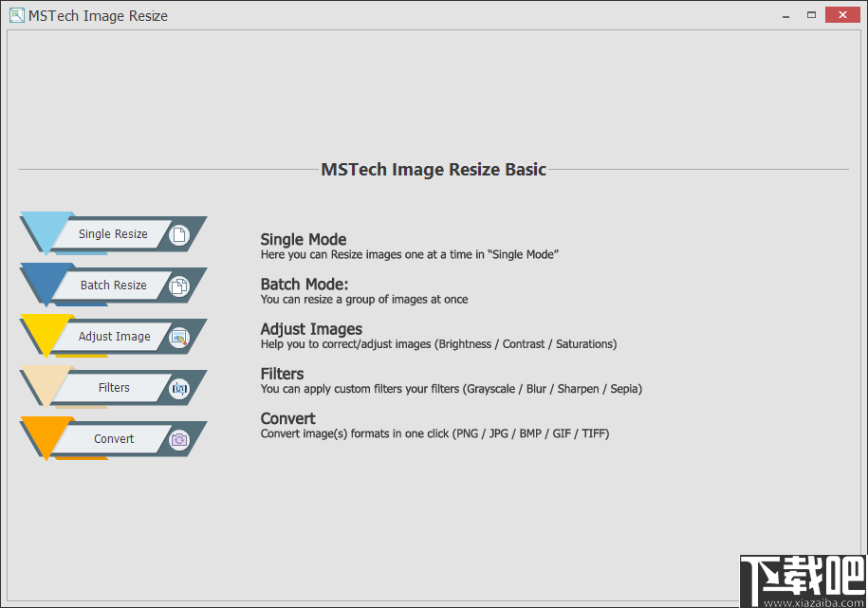Click the page icon on Single Resize

click(179, 233)
